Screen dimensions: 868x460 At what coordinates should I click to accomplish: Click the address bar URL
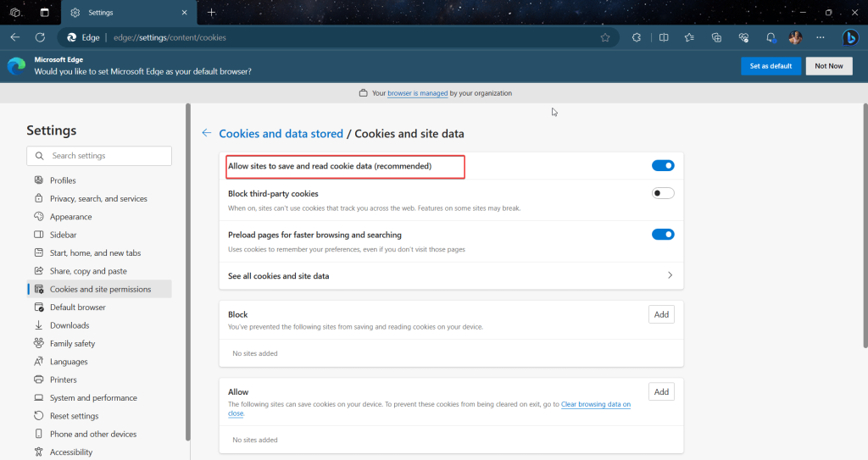pos(170,37)
